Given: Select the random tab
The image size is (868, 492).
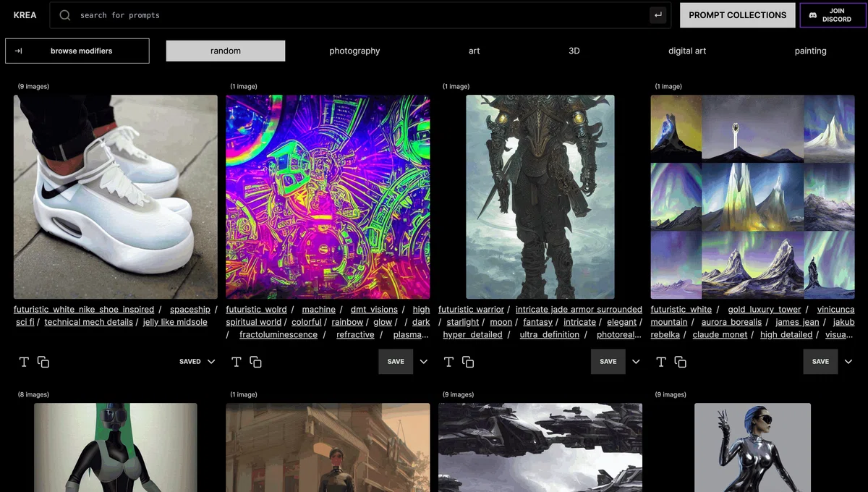Looking at the screenshot, I should [226, 51].
